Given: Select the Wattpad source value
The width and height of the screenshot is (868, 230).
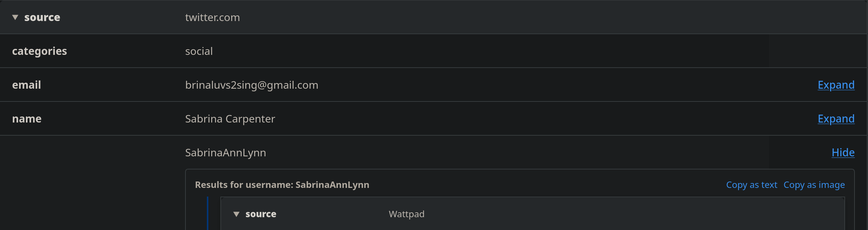Looking at the screenshot, I should tap(406, 214).
